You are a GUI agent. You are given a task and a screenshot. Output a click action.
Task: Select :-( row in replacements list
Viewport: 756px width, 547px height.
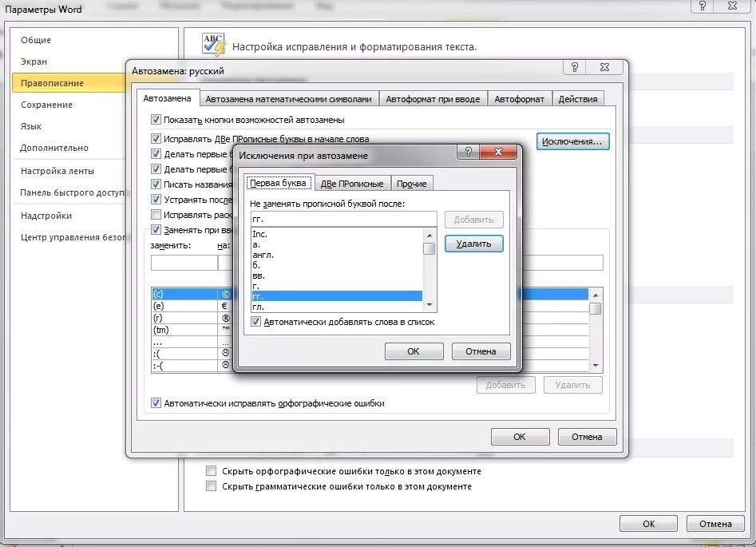[x=191, y=366]
